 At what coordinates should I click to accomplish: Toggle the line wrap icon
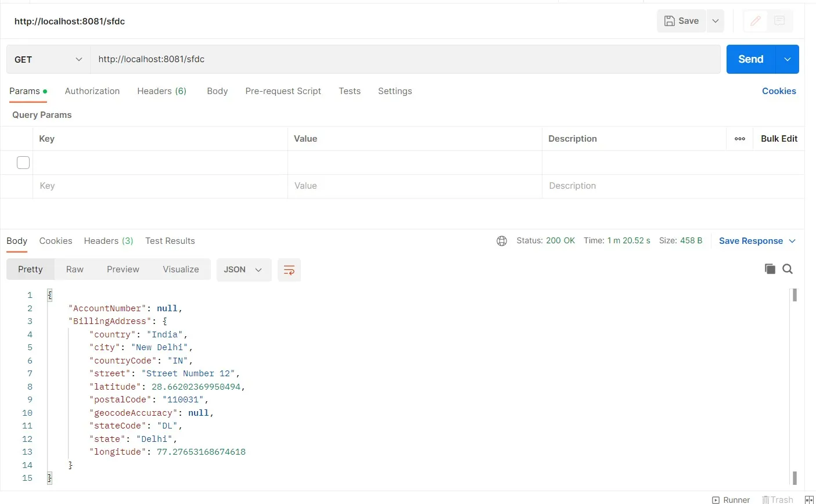pos(289,269)
